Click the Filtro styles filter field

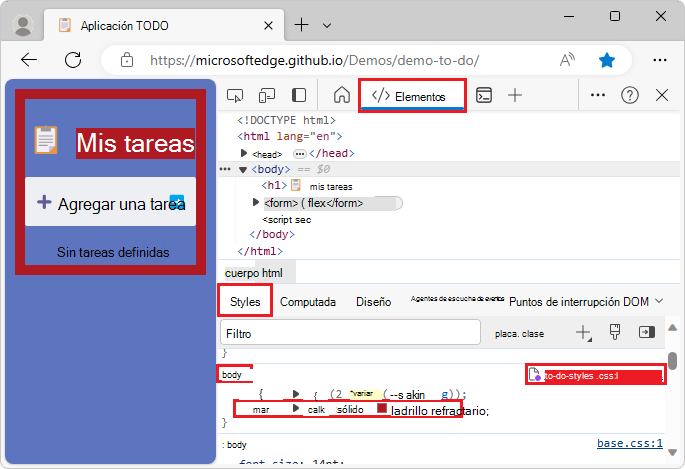click(350, 333)
